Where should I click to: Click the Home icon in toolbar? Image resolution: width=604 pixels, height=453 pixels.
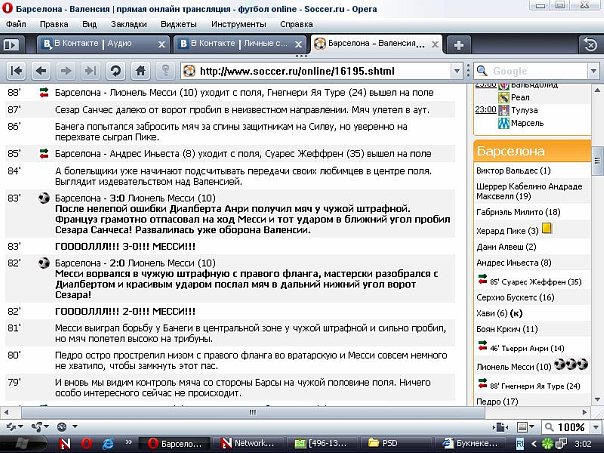point(141,71)
